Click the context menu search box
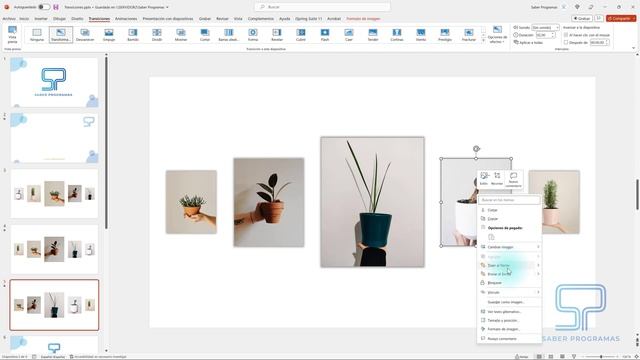640x360 pixels. 509,200
